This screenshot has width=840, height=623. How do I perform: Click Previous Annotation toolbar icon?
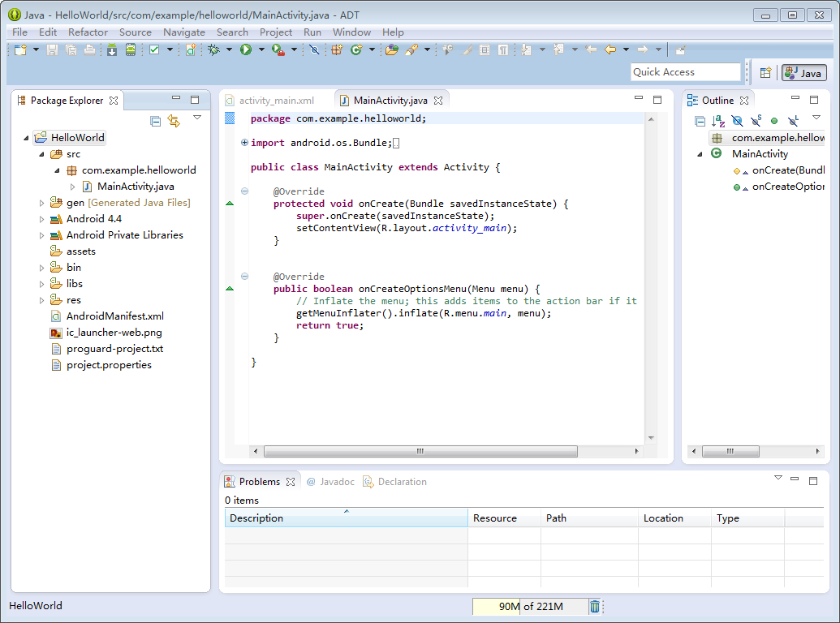[x=558, y=49]
